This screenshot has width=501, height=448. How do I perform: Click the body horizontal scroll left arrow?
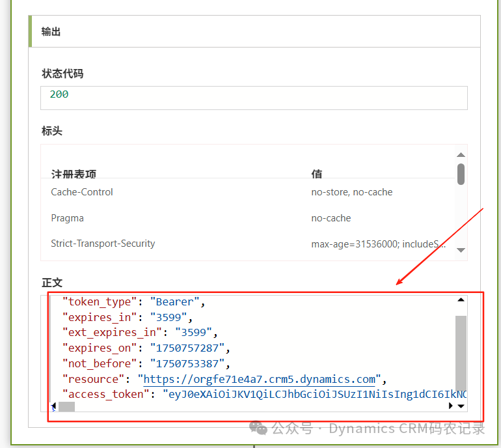53,406
